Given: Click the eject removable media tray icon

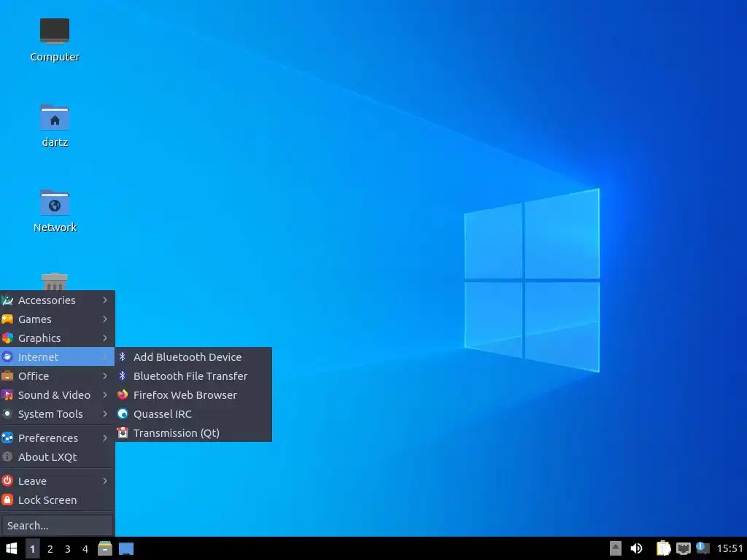Looking at the screenshot, I should point(616,548).
